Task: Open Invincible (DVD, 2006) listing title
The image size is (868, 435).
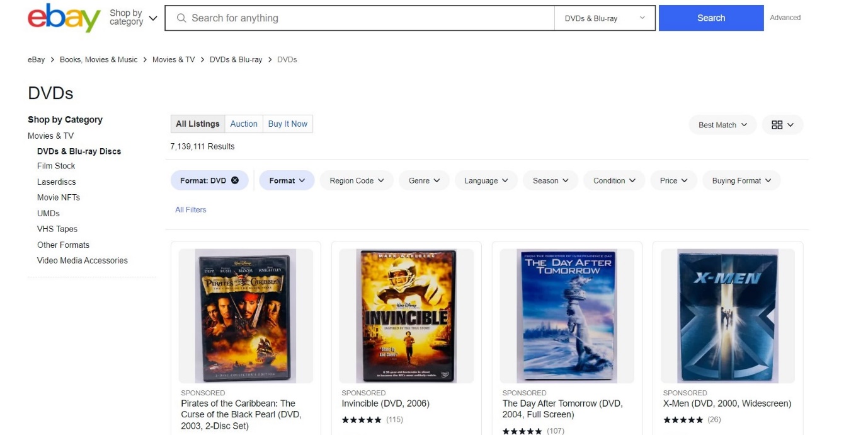Action: pyautogui.click(x=385, y=403)
